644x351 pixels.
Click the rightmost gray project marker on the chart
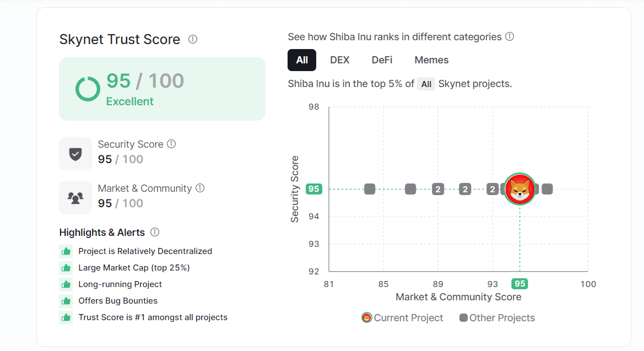[547, 189]
